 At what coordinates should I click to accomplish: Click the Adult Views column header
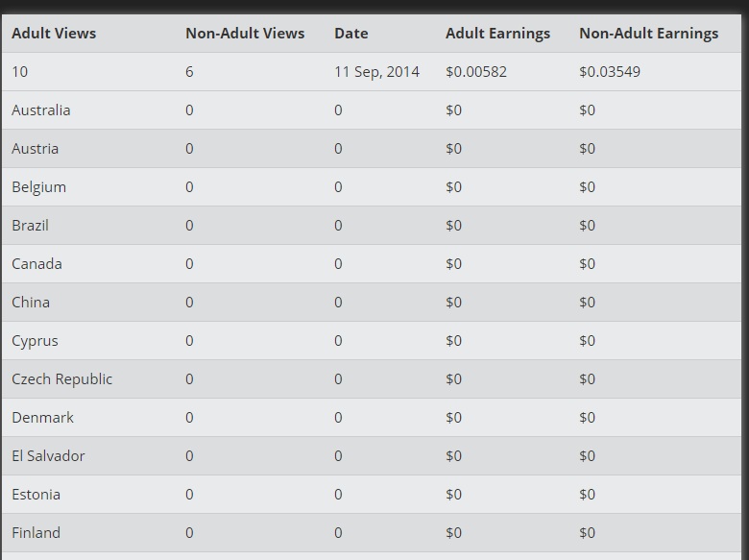click(x=54, y=34)
